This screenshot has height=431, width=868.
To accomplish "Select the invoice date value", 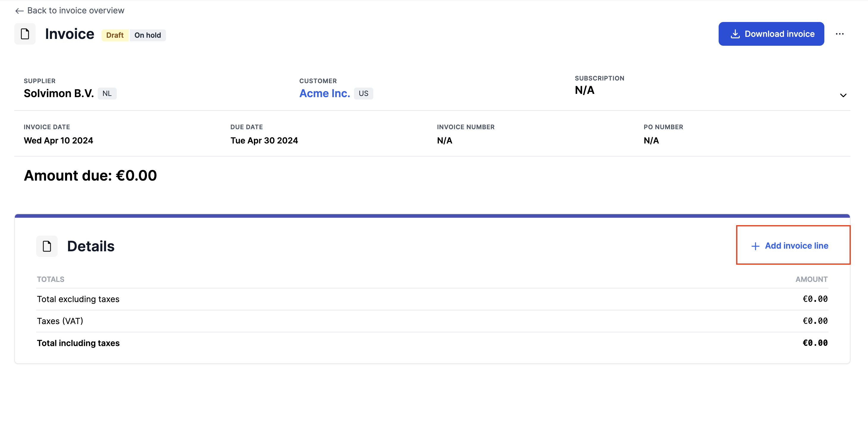I will (x=58, y=140).
